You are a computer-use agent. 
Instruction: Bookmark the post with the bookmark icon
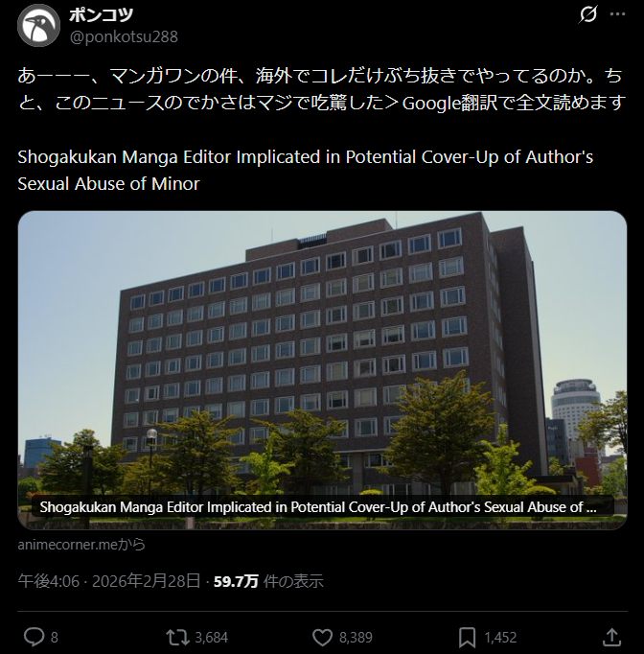coord(468,638)
